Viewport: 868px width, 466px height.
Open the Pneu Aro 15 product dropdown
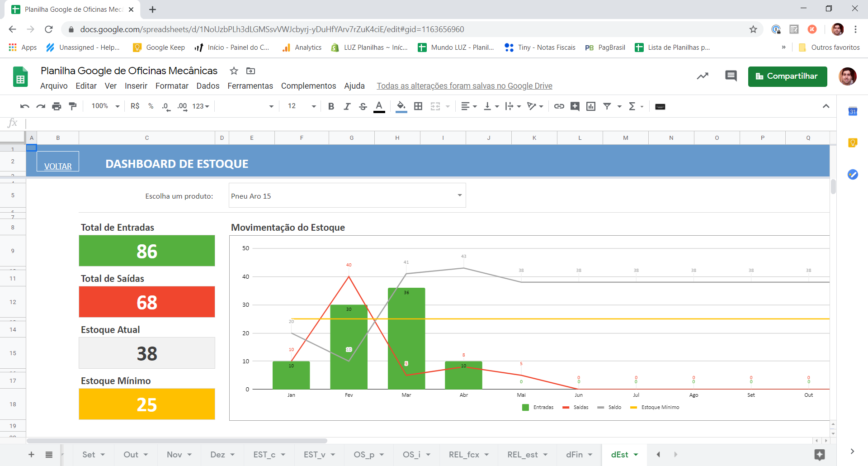(347, 195)
